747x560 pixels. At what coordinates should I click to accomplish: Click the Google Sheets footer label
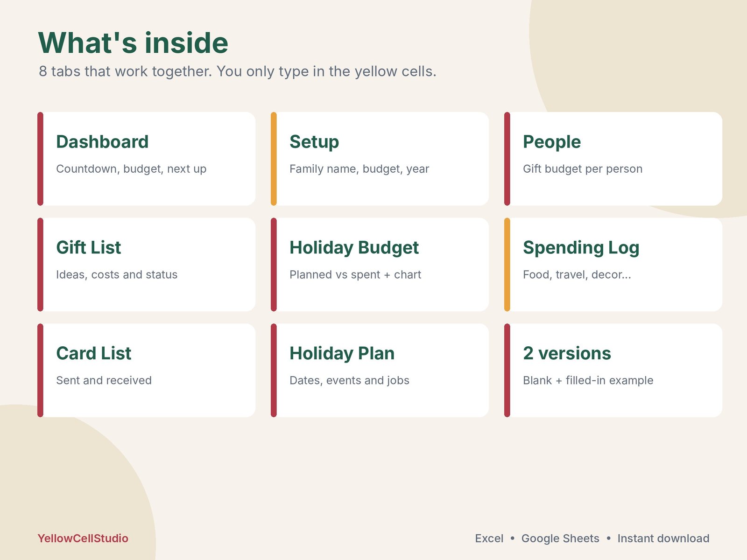tap(560, 539)
